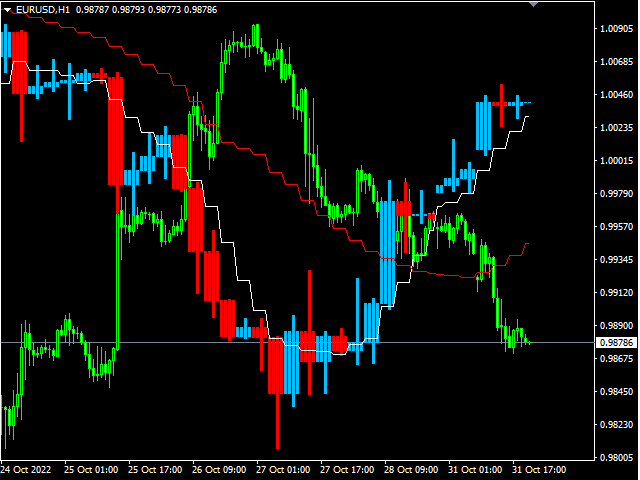The image size is (640, 480).
Task: Click the 25 Oct 17:00 time label
Action: [x=156, y=470]
